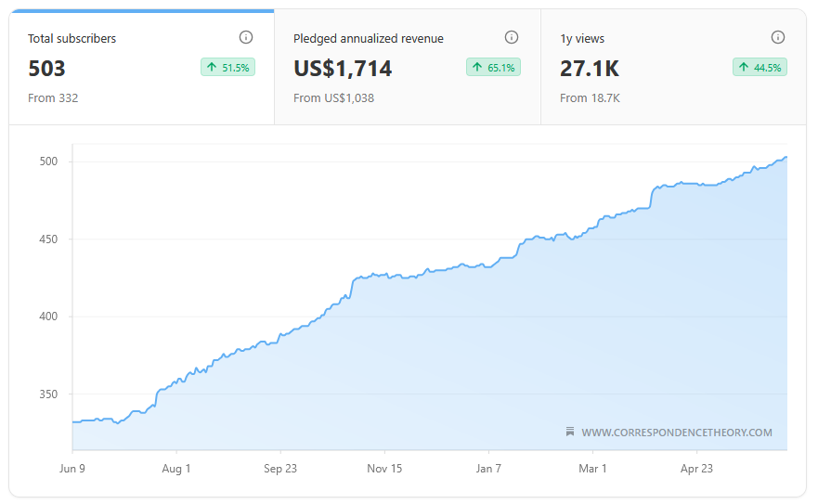Click the 503 subscriber count

click(46, 69)
